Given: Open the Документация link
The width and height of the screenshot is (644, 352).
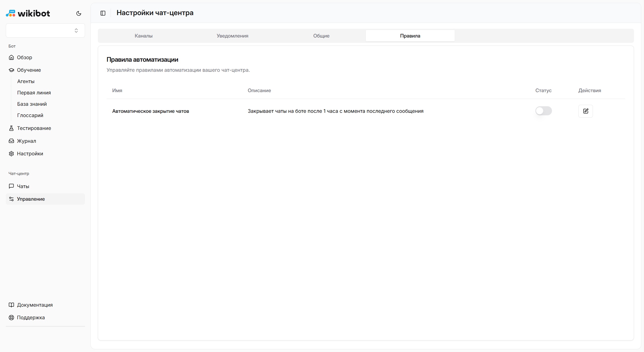Looking at the screenshot, I should (x=35, y=305).
